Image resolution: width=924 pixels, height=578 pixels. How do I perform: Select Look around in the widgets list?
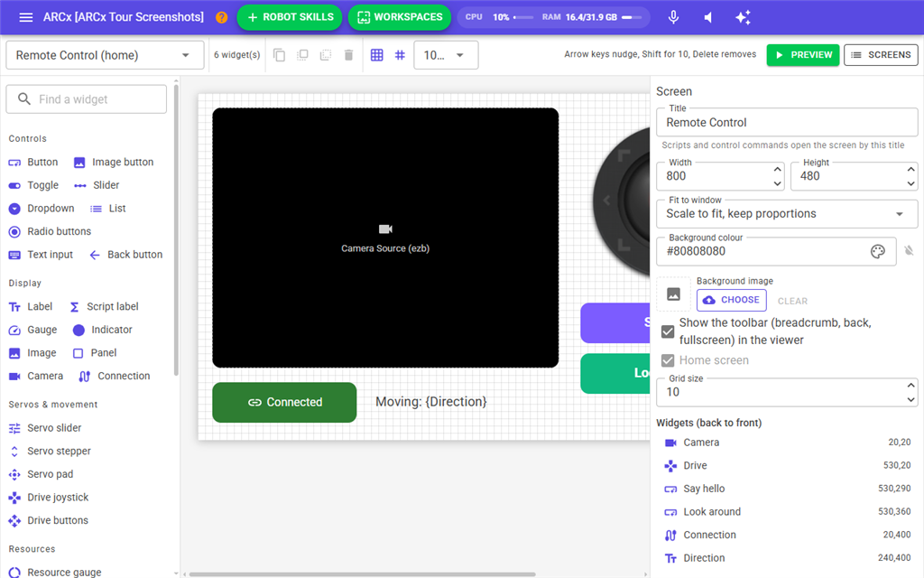pos(787,512)
